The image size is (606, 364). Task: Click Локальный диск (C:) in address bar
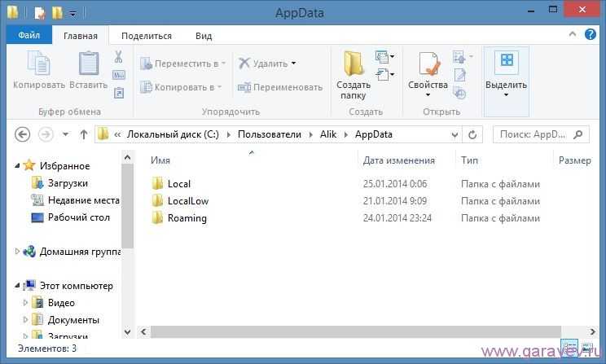pos(173,134)
